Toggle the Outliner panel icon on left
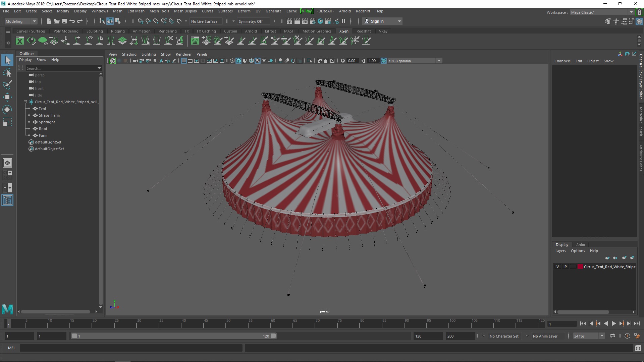This screenshot has height=362, width=644. point(7,200)
